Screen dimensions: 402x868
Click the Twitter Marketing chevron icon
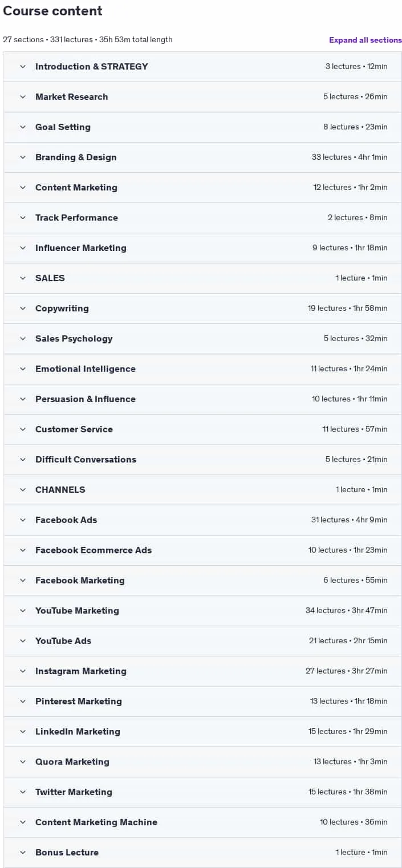[23, 792]
